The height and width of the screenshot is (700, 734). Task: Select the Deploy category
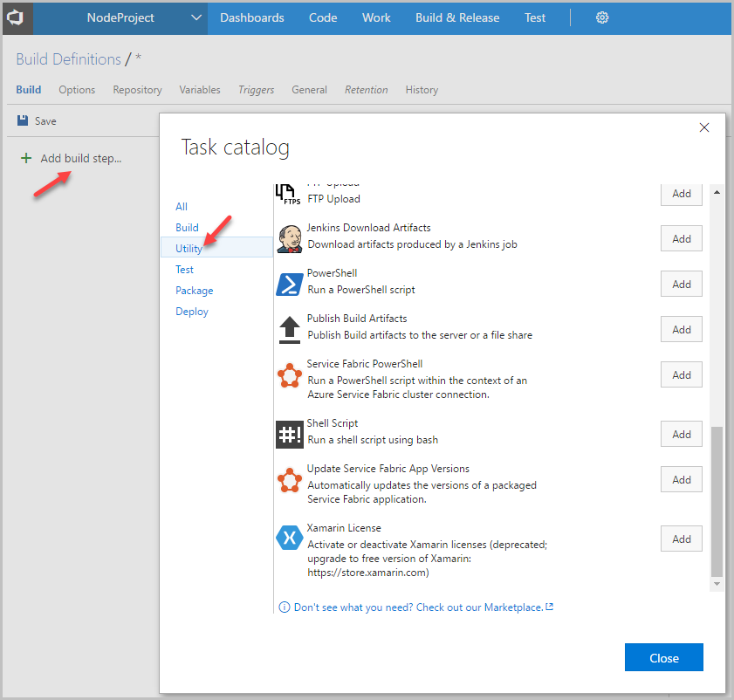[x=192, y=312]
